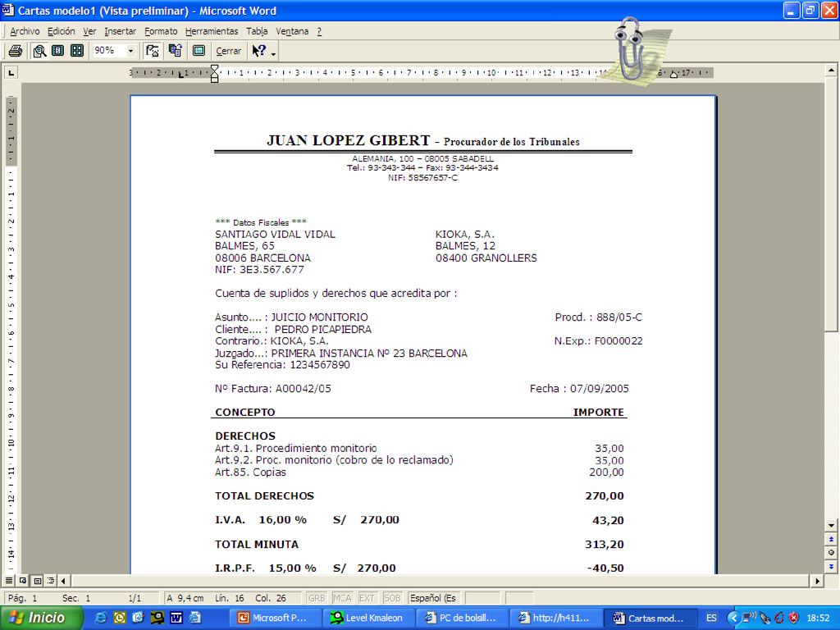Screen dimensions: 840x630
Task: Open the Ventana menu
Action: coord(292,31)
